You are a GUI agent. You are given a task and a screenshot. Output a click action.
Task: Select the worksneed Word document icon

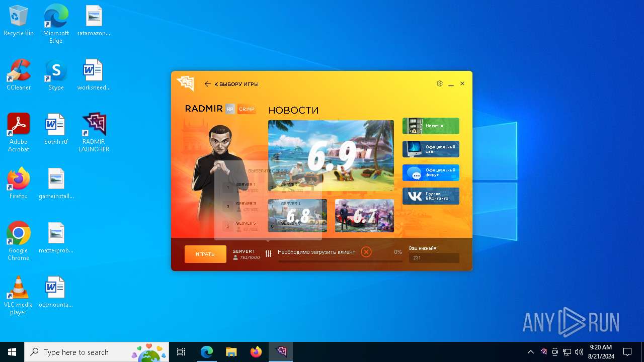pos(94,75)
